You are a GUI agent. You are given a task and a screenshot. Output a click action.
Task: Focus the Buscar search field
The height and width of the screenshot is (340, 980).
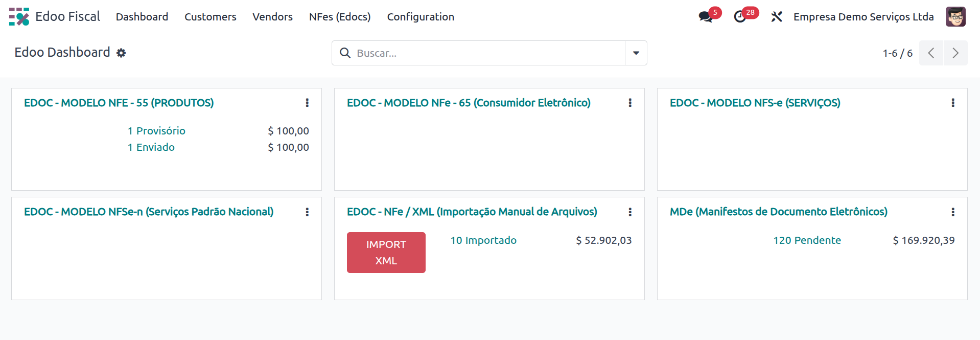tap(488, 53)
